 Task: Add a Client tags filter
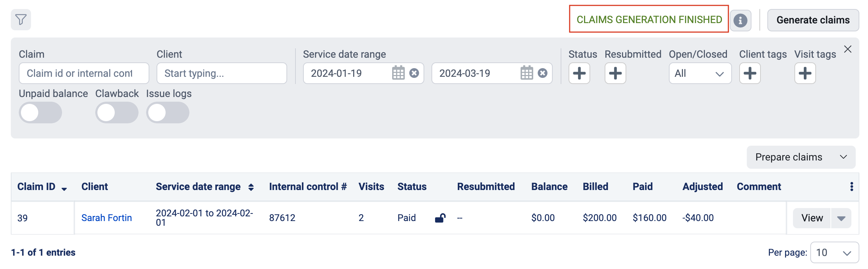[x=750, y=73]
